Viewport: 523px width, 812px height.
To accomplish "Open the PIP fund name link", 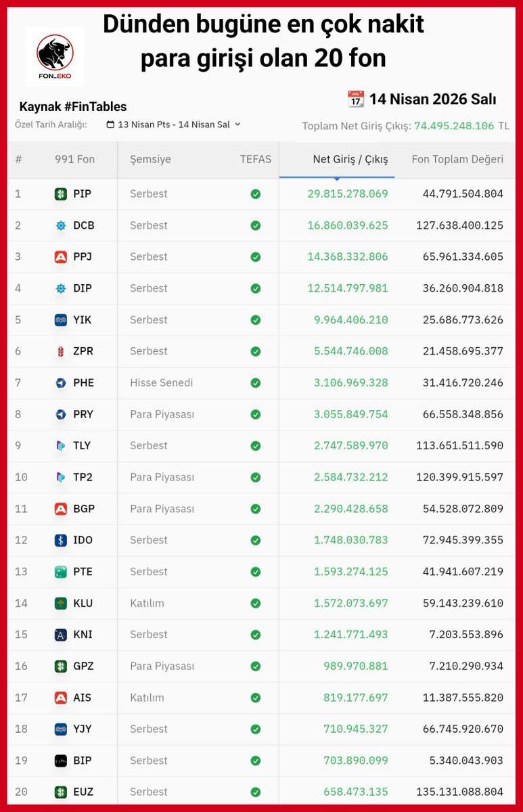I will [x=83, y=194].
